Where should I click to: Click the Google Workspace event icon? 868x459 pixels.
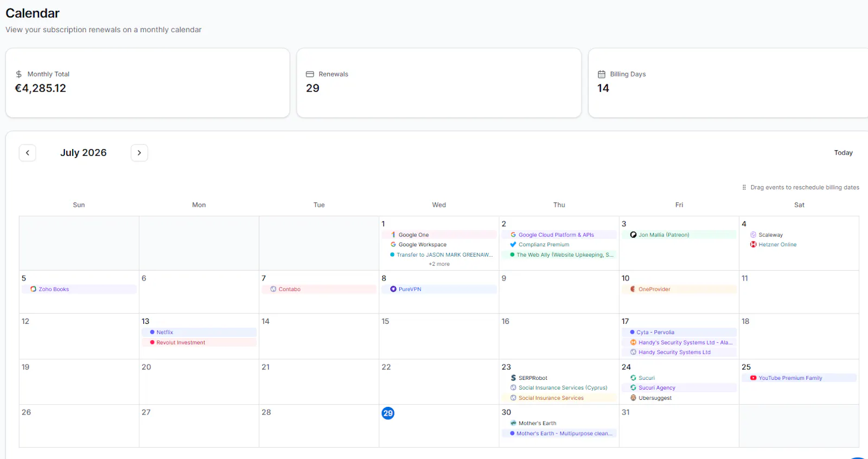(393, 245)
